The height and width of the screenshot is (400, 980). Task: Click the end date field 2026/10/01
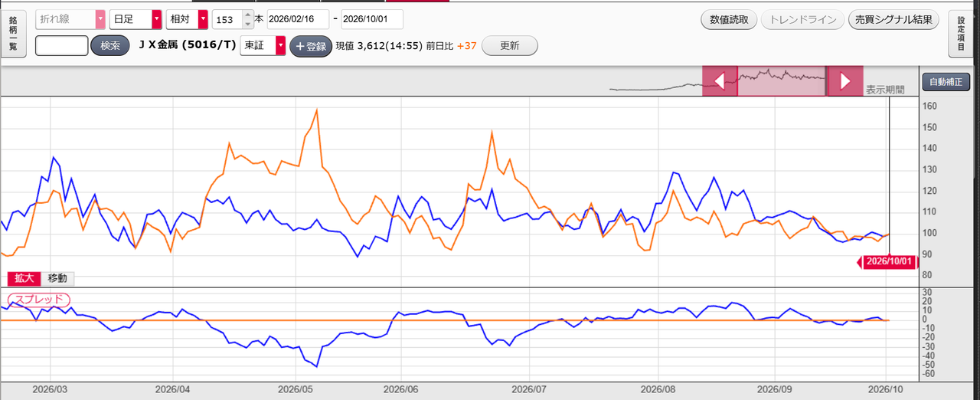[372, 19]
